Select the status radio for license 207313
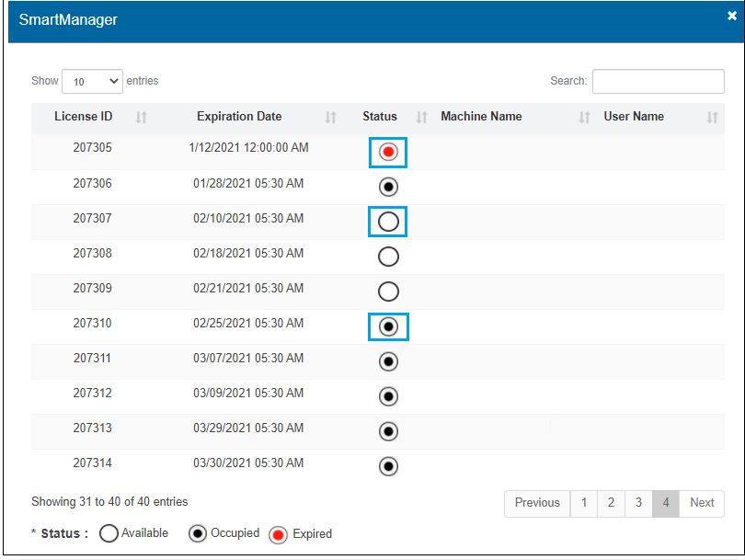Image resolution: width=745 pixels, height=560 pixels. pos(388,431)
